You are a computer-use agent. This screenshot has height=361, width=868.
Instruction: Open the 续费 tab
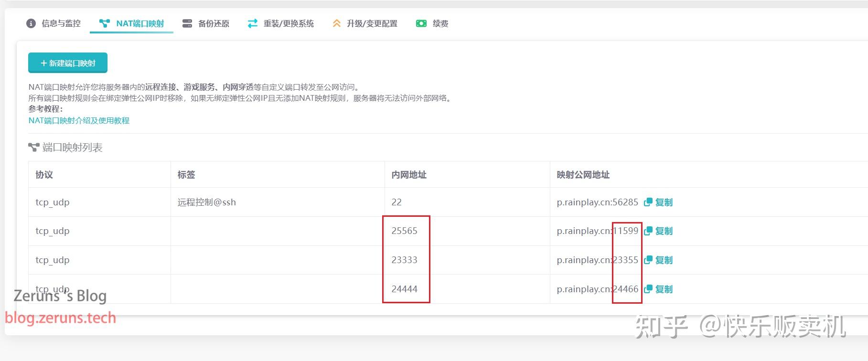click(432, 23)
